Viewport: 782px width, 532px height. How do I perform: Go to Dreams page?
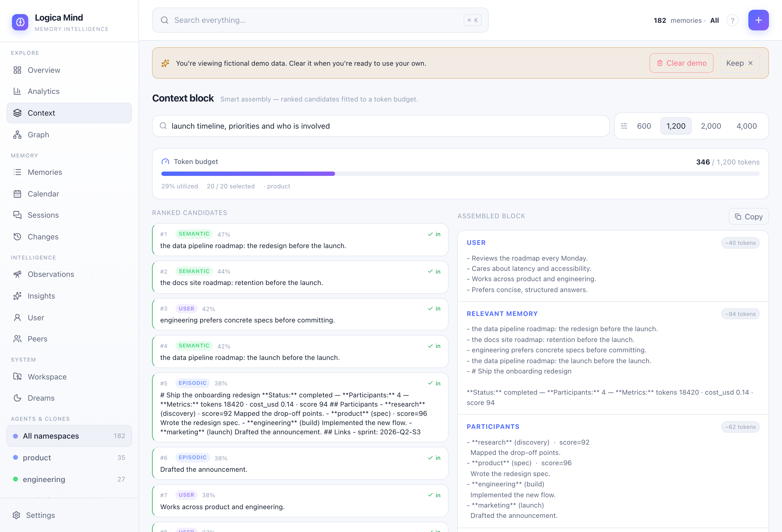click(69, 398)
